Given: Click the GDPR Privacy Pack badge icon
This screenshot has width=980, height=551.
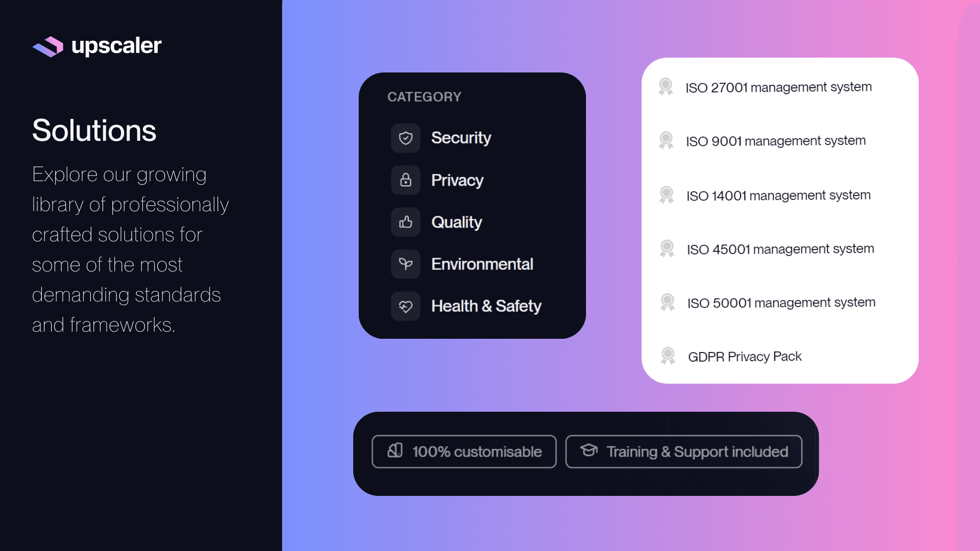Looking at the screenshot, I should (x=668, y=356).
